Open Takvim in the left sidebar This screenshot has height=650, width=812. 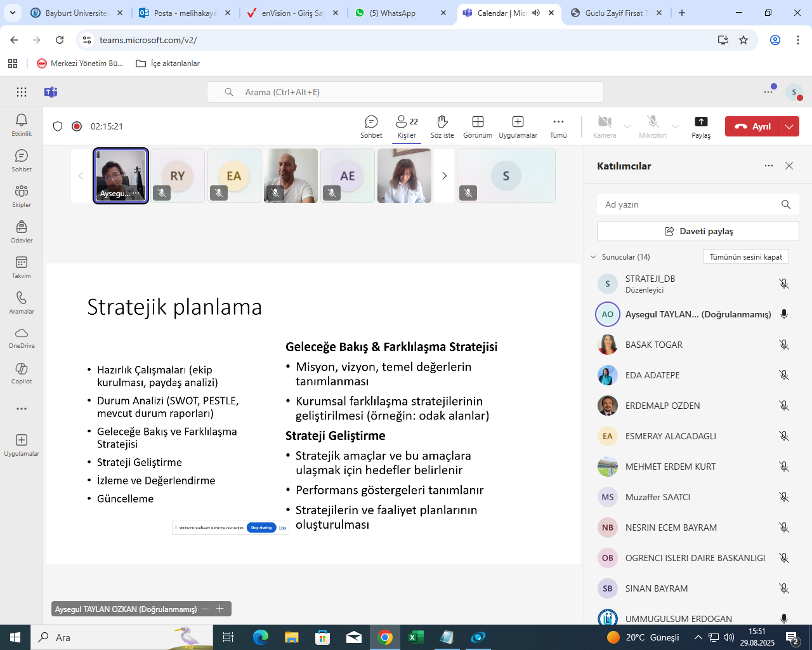coord(22,267)
